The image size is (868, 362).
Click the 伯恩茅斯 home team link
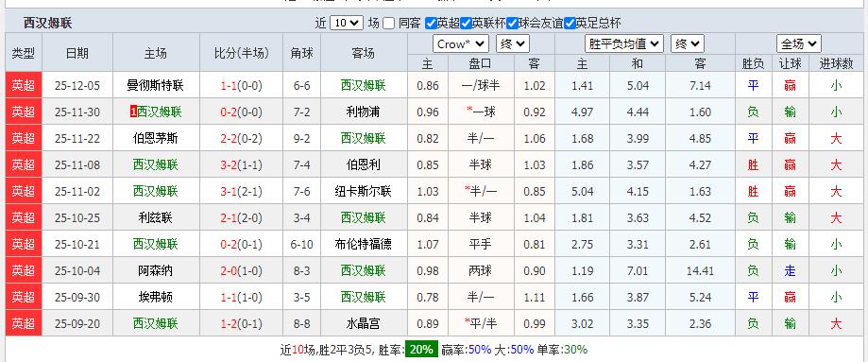coord(156,138)
